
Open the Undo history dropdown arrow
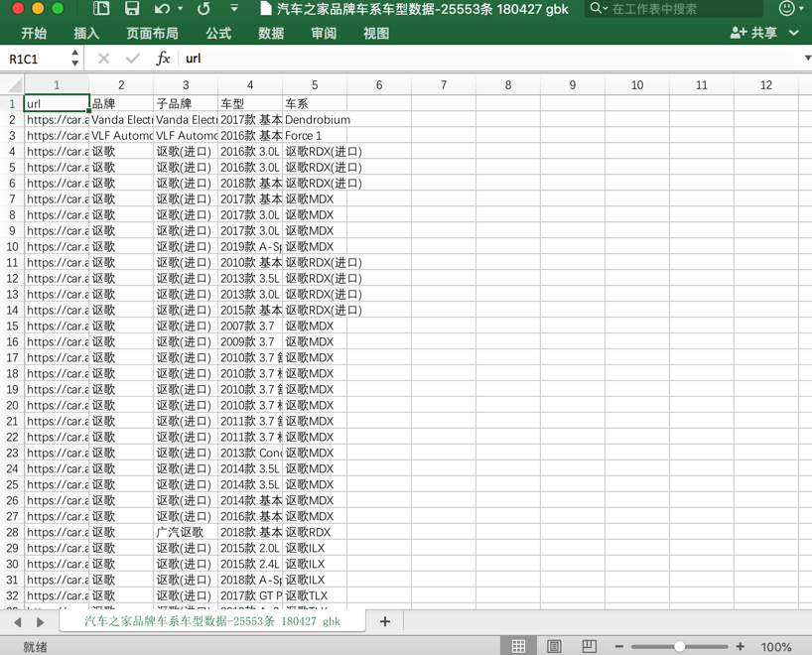click(181, 8)
